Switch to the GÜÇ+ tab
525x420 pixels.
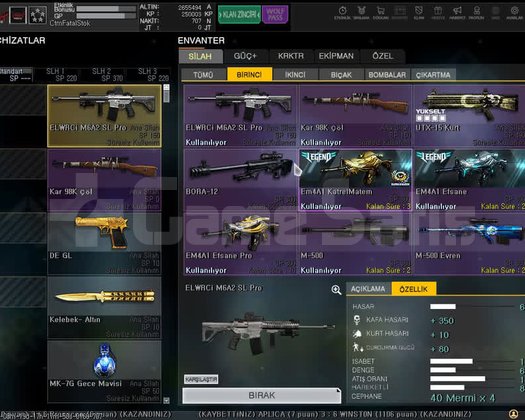tap(245, 56)
